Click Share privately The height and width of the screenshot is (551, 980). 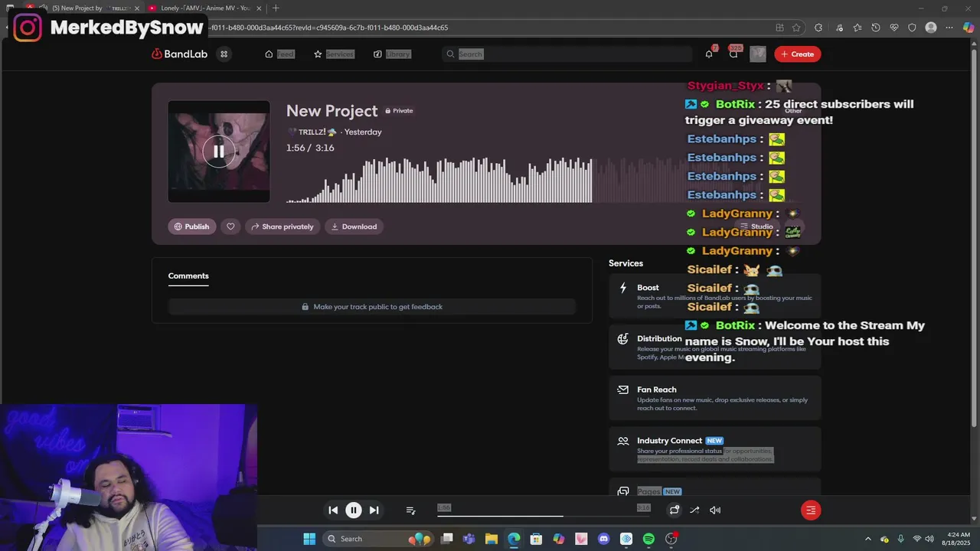pyautogui.click(x=282, y=227)
